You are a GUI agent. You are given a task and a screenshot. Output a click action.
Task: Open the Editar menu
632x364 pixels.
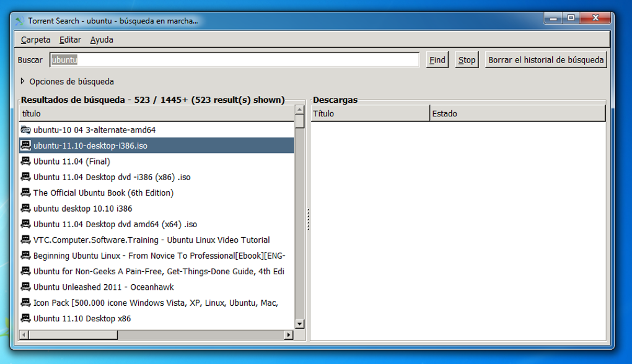point(70,40)
